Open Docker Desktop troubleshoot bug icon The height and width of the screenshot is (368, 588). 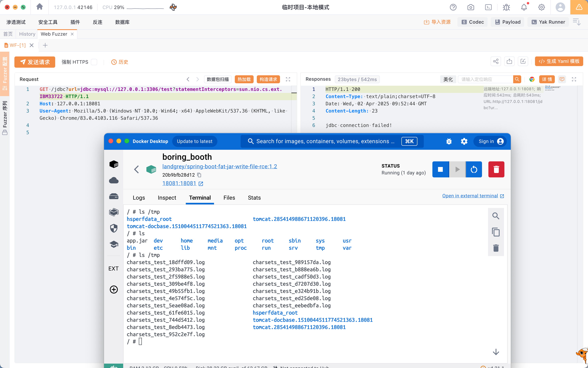click(449, 141)
